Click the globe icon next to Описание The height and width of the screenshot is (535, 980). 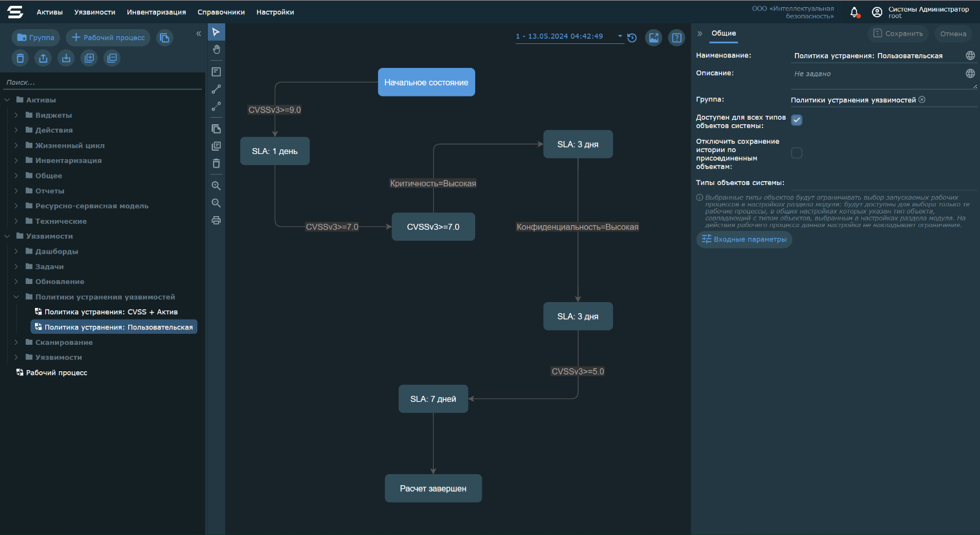[x=970, y=74]
